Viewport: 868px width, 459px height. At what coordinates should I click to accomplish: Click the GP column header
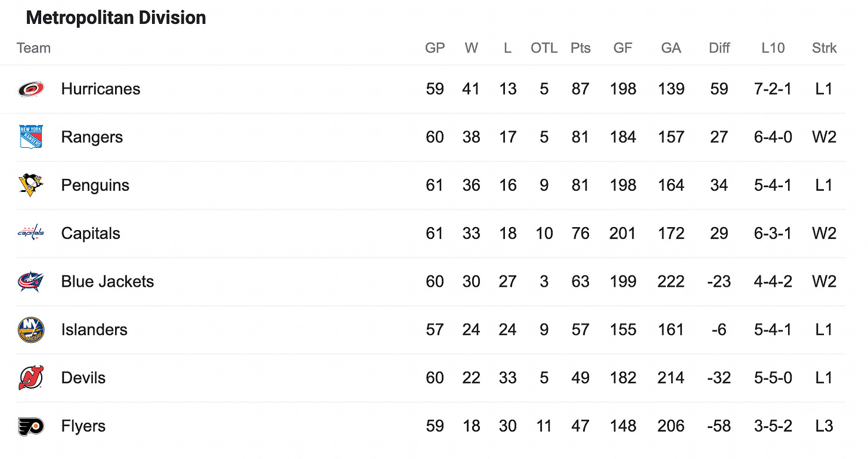(x=435, y=48)
